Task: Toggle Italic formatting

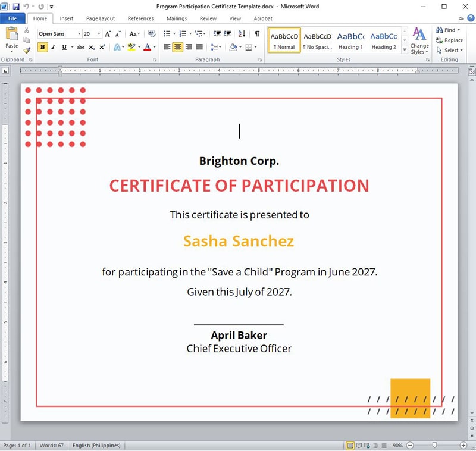Action: point(53,47)
